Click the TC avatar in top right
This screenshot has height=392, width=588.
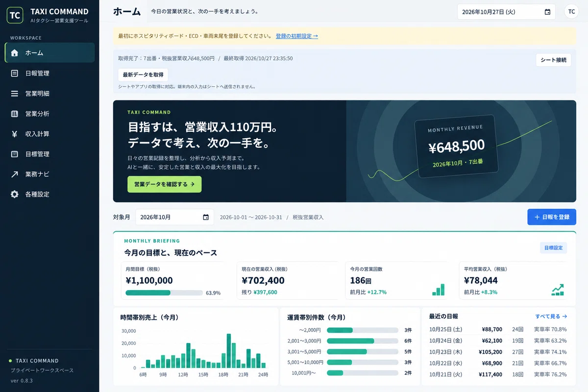pyautogui.click(x=571, y=12)
